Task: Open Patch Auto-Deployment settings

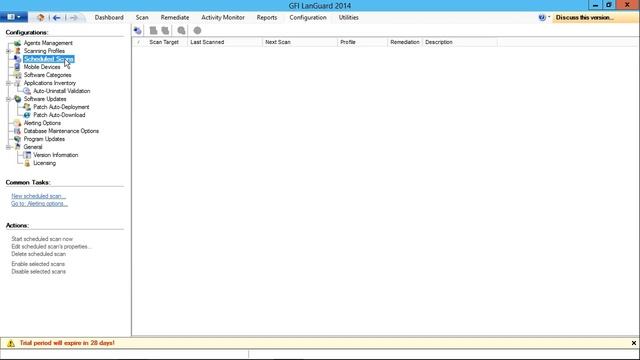Action: 61,107
